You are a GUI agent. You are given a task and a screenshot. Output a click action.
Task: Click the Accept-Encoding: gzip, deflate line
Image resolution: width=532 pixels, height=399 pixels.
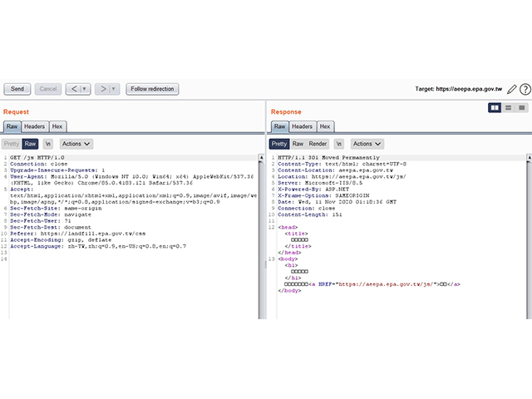coord(61,240)
